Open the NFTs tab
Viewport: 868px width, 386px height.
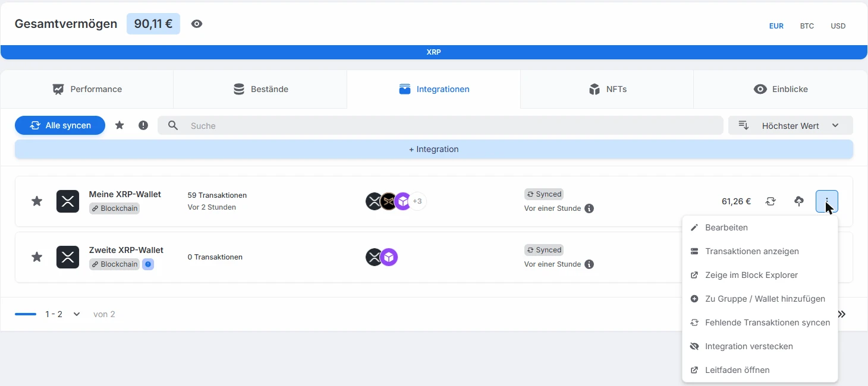[x=607, y=89]
